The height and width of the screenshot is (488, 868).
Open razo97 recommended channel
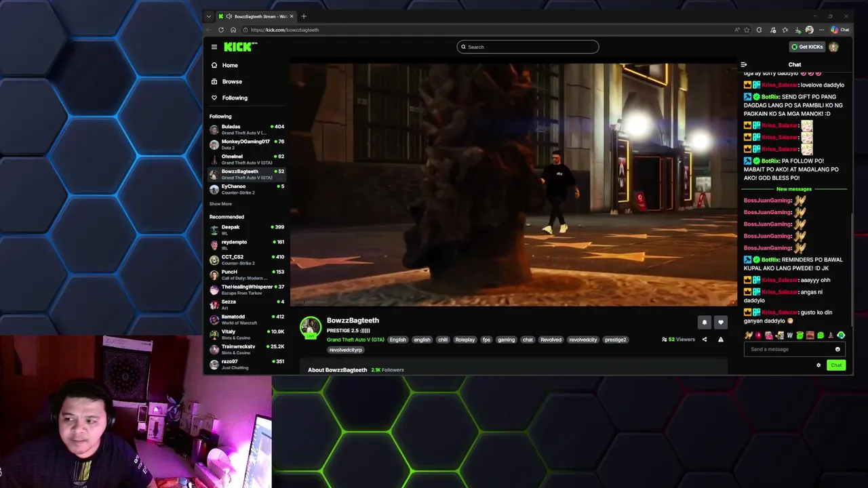(x=247, y=364)
